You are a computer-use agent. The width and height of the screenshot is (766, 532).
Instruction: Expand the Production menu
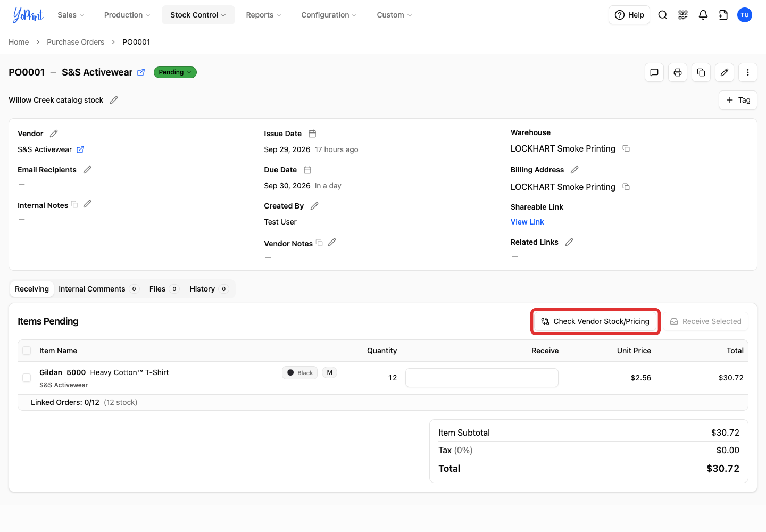127,15
